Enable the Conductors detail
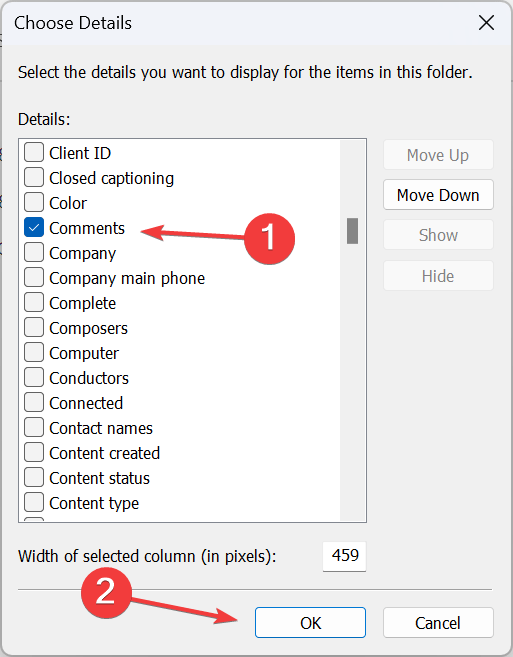This screenshot has height=657, width=513. point(34,378)
